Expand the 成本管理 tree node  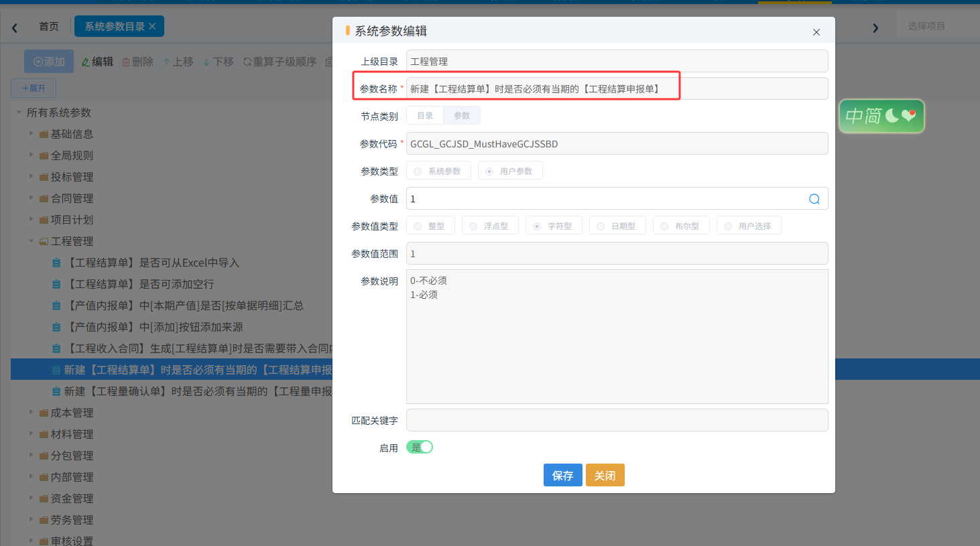tap(31, 413)
